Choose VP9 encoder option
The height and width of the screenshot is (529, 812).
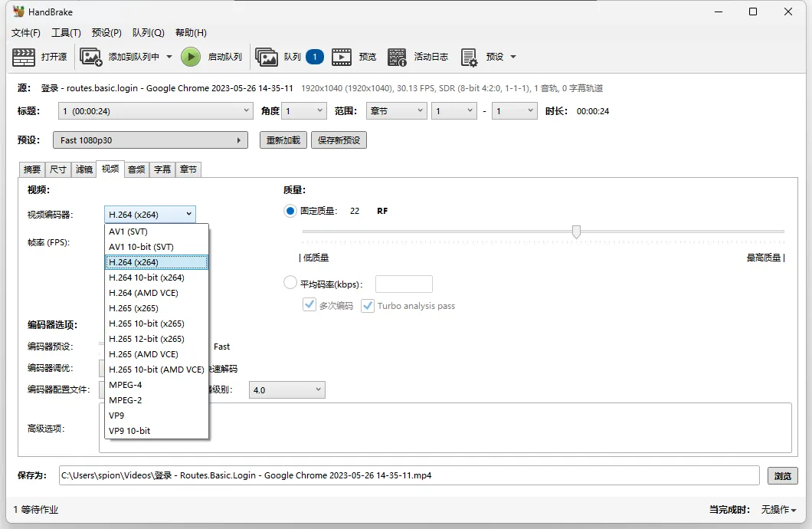coord(156,415)
